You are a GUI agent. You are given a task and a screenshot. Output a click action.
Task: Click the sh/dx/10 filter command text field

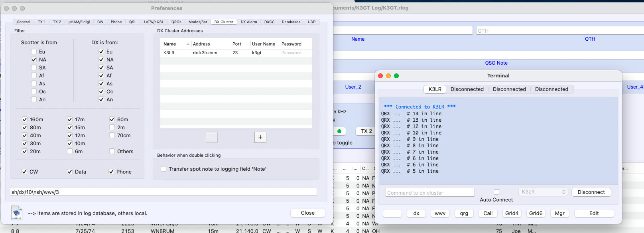(163, 192)
